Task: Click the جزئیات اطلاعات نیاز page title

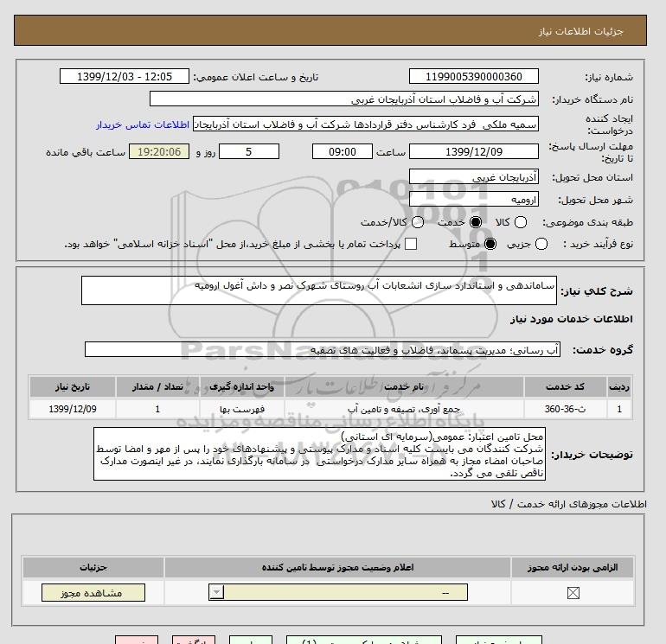Action: 580,31
